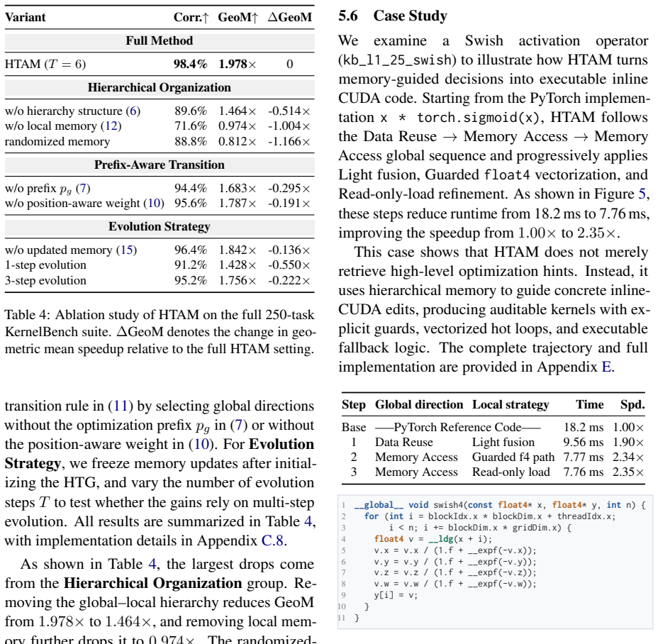Click the 2.35× speedup in step 3 row
The width and height of the screenshot is (658, 644).
(x=628, y=472)
